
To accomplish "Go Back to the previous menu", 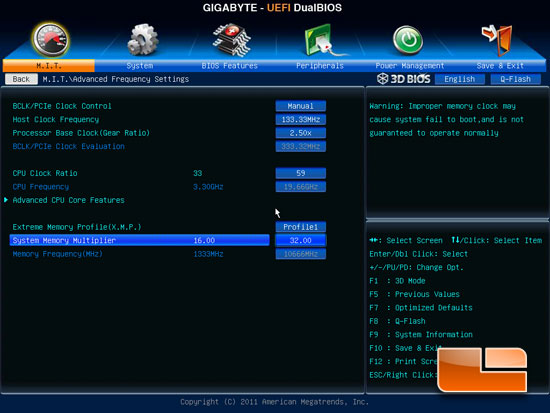I will click(x=21, y=79).
